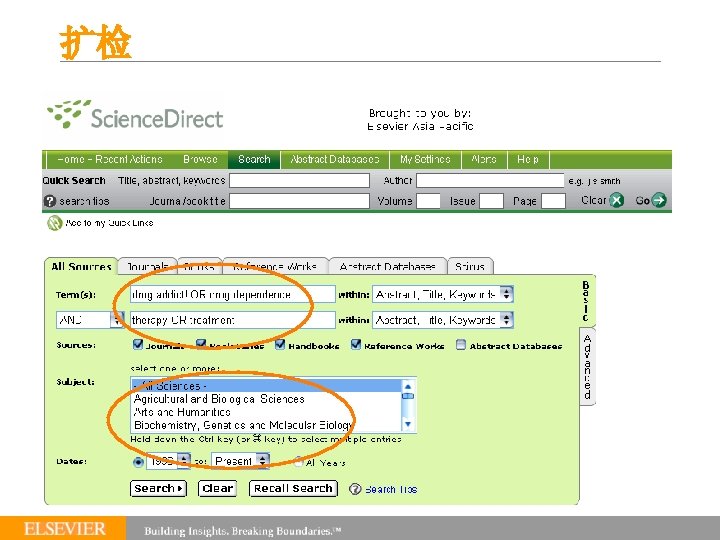The height and width of the screenshot is (540, 720).
Task: Open My Settings navigation item
Action: [x=425, y=159]
